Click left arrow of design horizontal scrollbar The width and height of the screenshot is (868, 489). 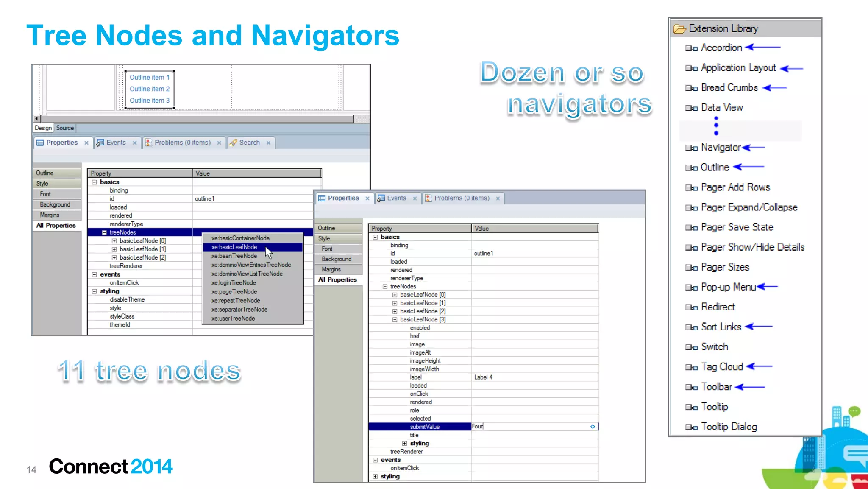coord(37,119)
